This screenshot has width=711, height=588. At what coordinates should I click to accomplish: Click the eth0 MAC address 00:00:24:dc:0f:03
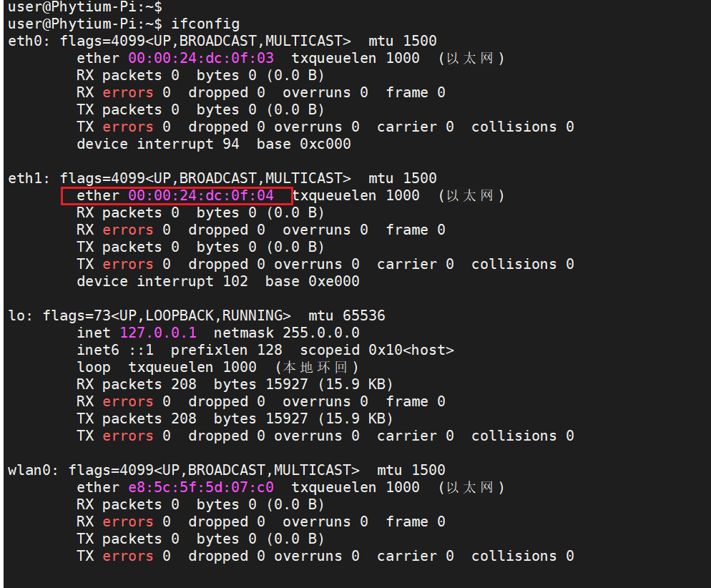coord(201,58)
